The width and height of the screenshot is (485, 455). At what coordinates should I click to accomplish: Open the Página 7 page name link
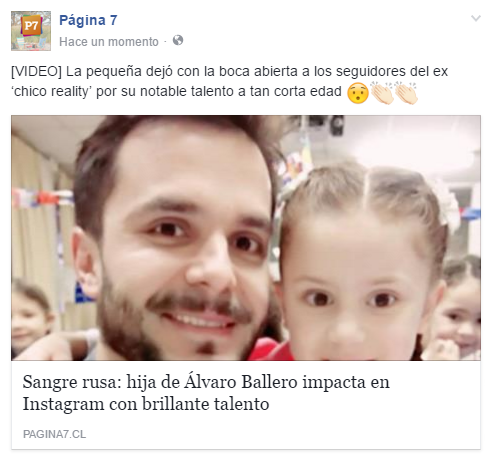click(x=88, y=20)
